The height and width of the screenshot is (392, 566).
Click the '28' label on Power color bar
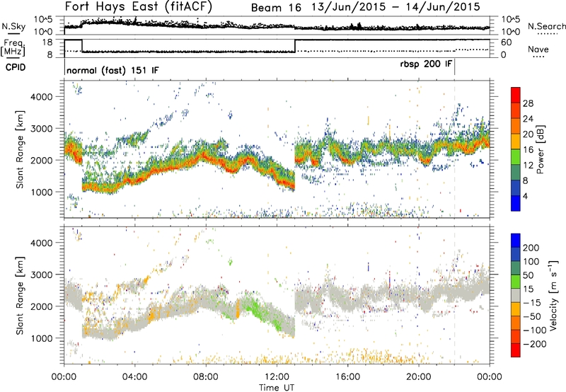[x=528, y=103]
